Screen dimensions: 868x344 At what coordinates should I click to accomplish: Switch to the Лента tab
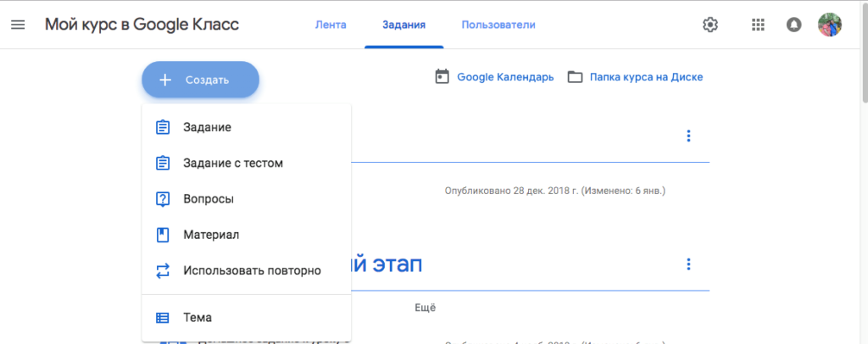coord(331,25)
